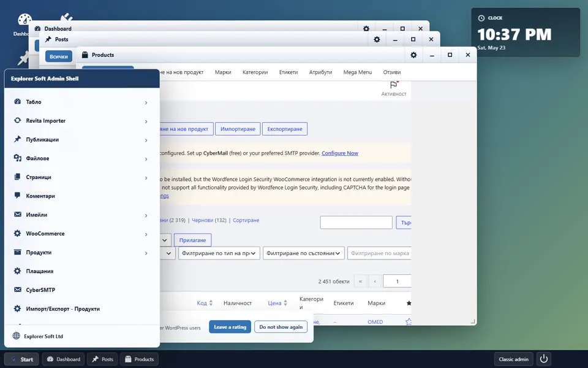The height and width of the screenshot is (368, 588).
Task: Click the Dashboard desktop shortcut icon
Action: pos(24,20)
